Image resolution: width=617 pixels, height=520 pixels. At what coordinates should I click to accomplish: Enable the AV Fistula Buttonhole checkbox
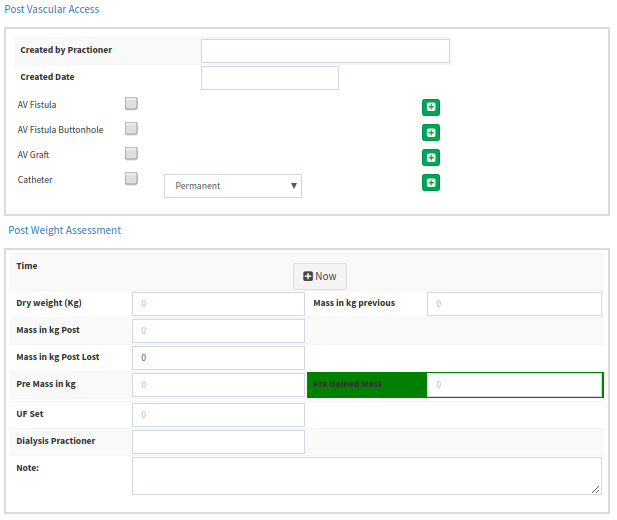131,128
